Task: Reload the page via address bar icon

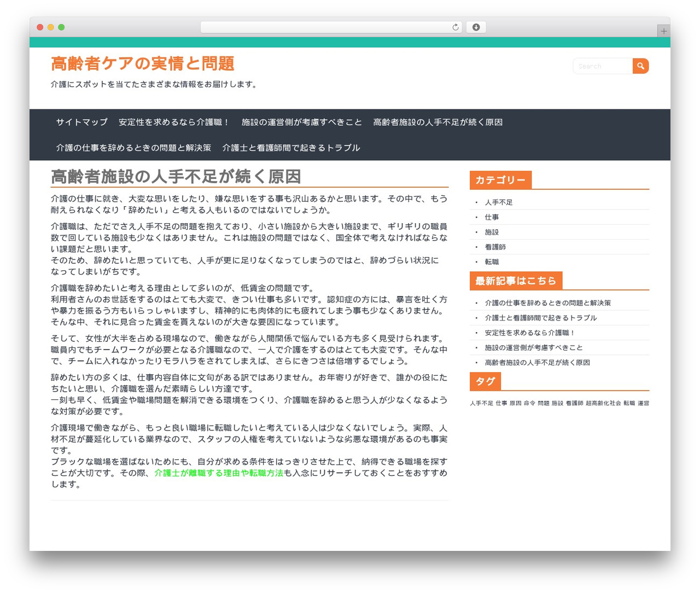Action: (455, 27)
